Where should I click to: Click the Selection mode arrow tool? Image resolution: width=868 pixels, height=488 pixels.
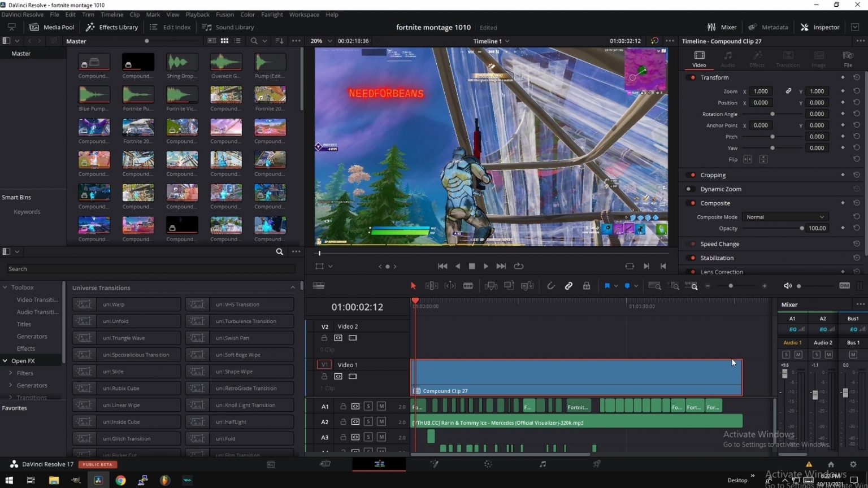coord(413,286)
